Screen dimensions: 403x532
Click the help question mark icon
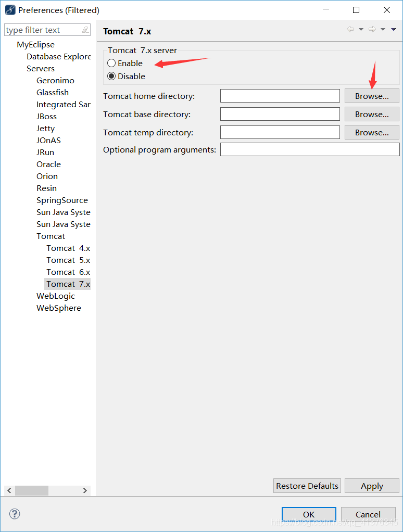(x=15, y=514)
